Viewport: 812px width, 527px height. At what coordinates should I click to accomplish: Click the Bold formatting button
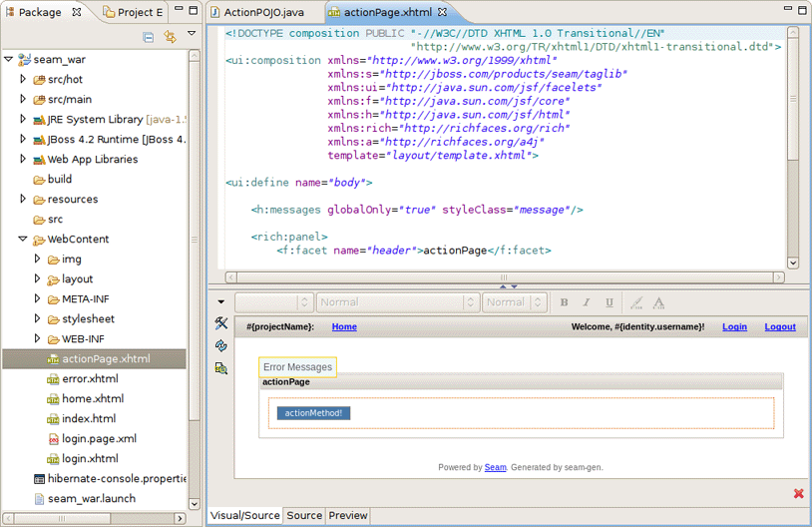click(x=564, y=302)
